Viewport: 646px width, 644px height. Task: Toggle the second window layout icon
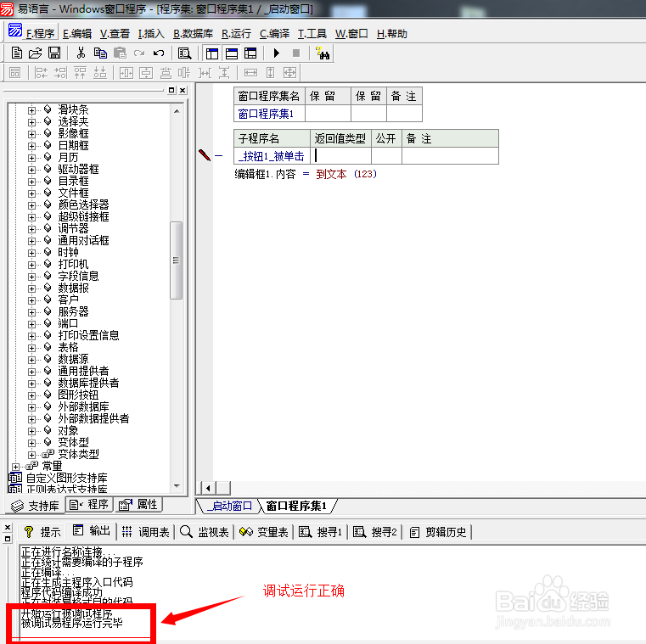[x=232, y=53]
